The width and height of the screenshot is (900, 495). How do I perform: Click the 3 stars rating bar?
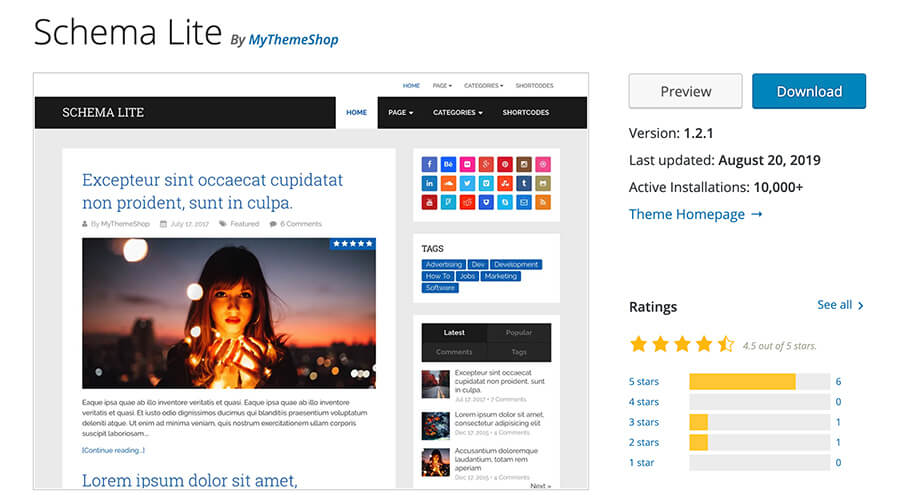point(759,422)
